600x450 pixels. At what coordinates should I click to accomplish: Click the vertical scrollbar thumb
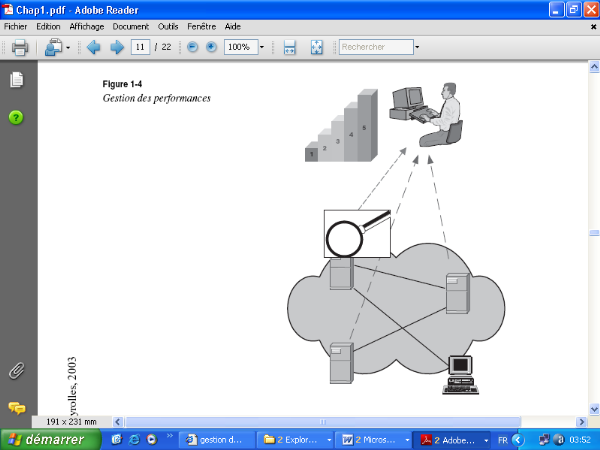(594, 233)
